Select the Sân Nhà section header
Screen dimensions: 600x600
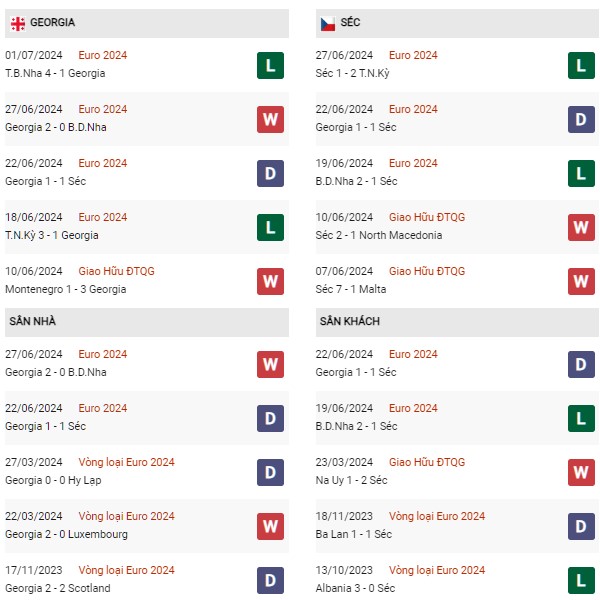32,321
